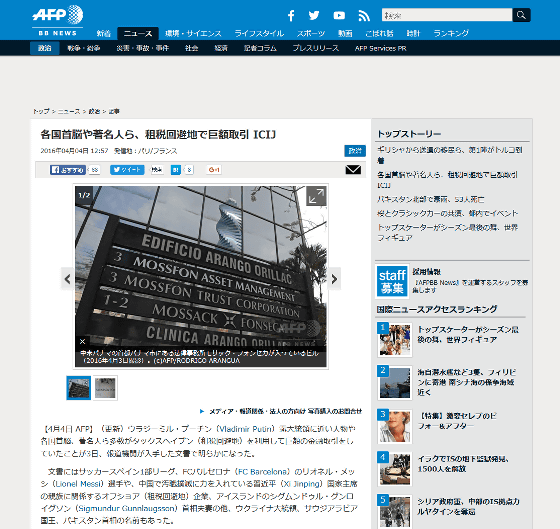Open the 戦争・紛争 submenu item
This screenshot has height=529, width=560.
point(84,48)
